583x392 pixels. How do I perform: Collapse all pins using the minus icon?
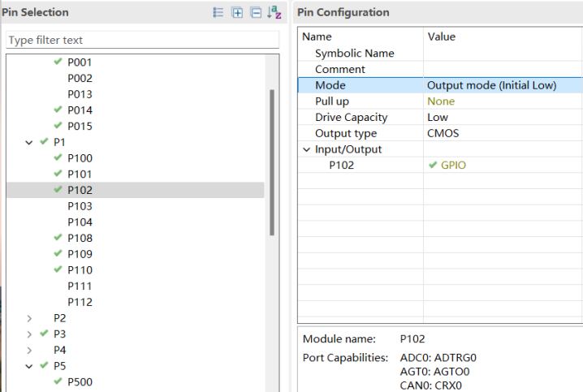(x=256, y=13)
